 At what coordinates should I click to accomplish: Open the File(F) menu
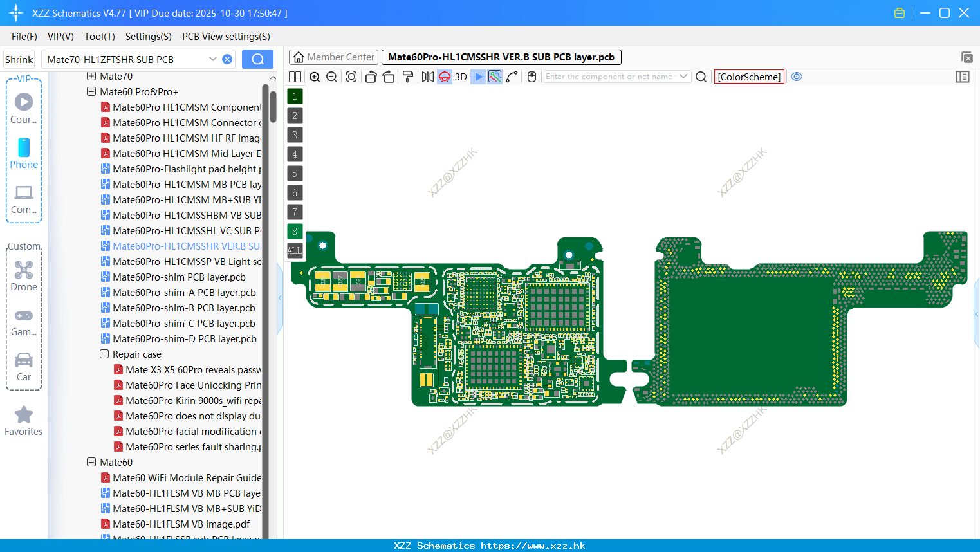(24, 37)
